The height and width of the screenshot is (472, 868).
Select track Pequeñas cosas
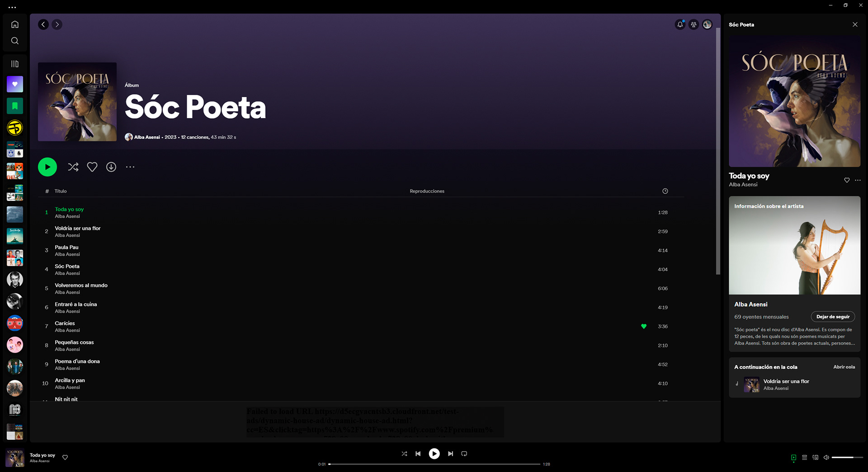(x=361, y=345)
